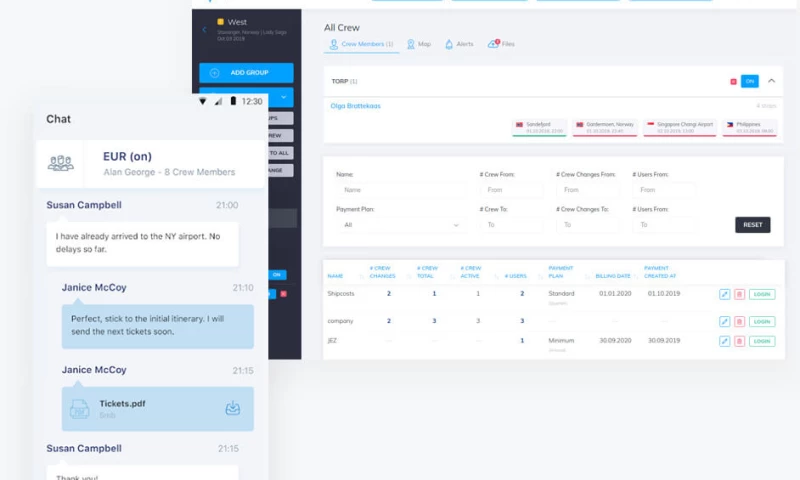Select the Philippines itinerary stop card
800x480 pixels.
point(749,128)
